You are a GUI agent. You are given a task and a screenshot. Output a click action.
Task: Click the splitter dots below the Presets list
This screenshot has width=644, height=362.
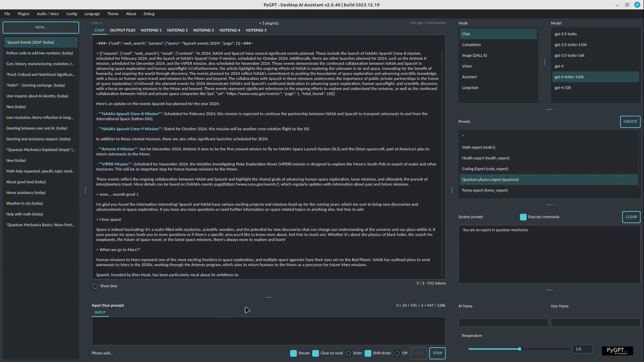pos(549,205)
